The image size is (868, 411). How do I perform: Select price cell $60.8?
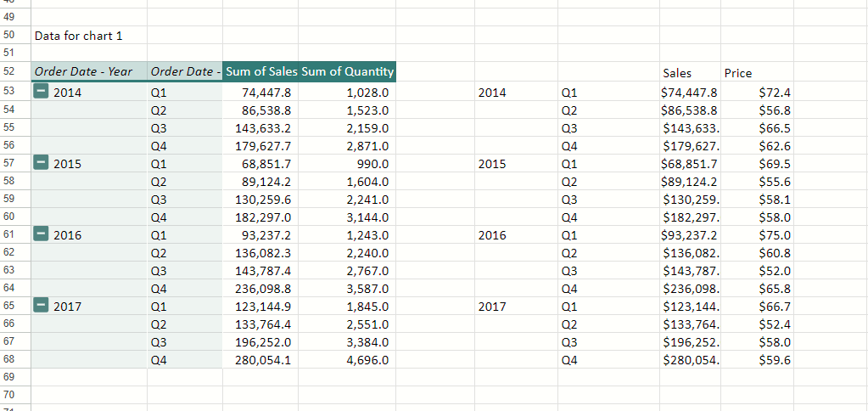[x=757, y=252]
